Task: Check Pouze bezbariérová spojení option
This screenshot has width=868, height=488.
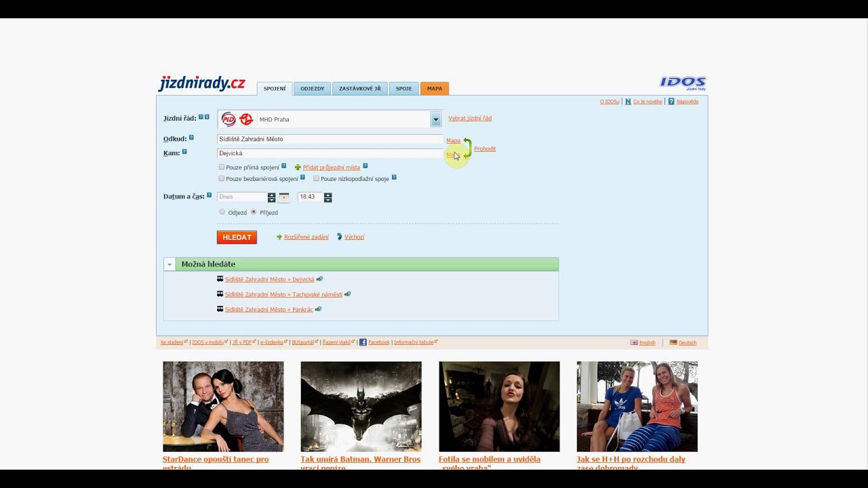Action: [222, 178]
